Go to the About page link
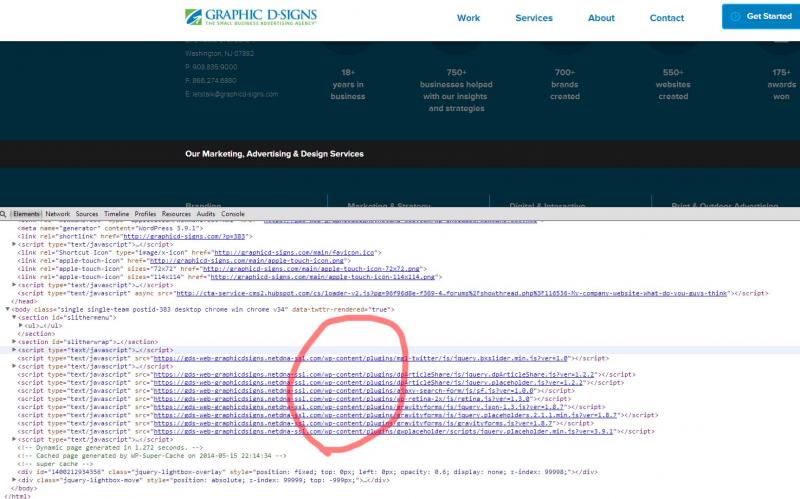The width and height of the screenshot is (800, 499). coord(601,18)
